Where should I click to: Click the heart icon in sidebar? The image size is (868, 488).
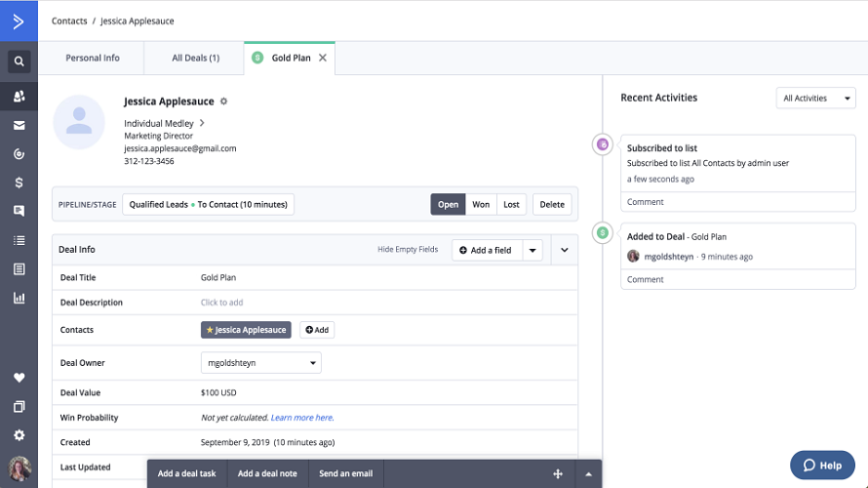pos(19,378)
